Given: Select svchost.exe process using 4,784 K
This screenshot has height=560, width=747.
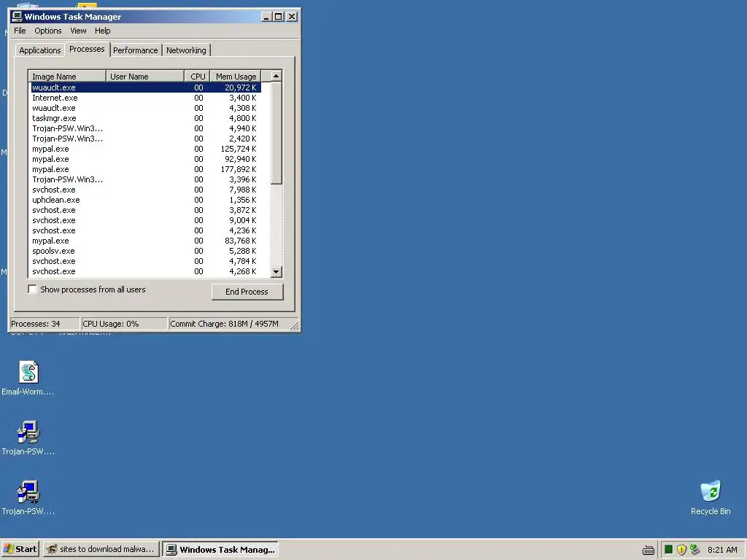Looking at the screenshot, I should point(145,262).
